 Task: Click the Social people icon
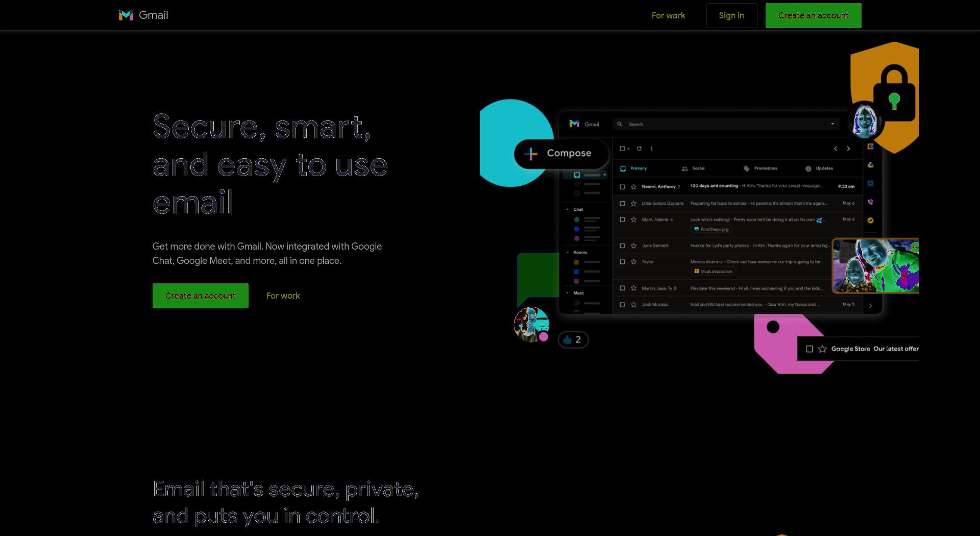(x=684, y=168)
